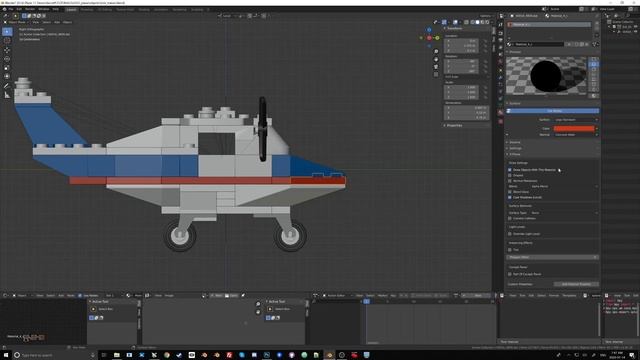Toggle the camera view icon in viewport
640x360 pixels.
[436, 67]
